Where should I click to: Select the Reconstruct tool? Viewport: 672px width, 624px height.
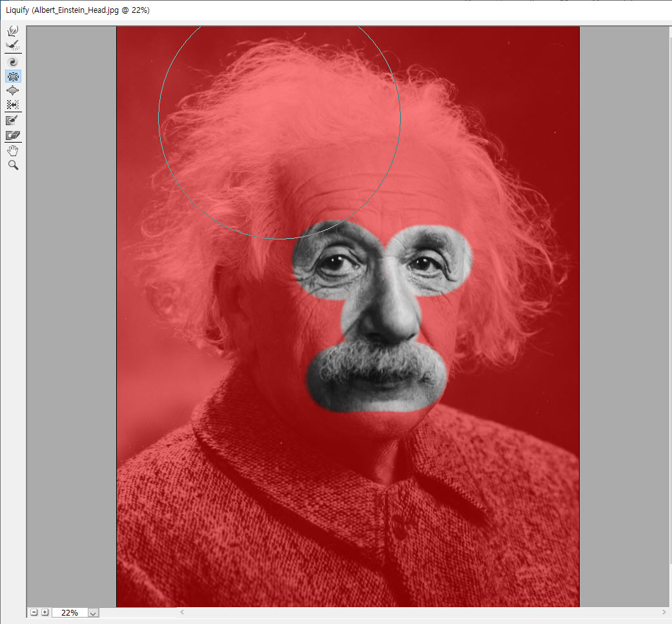pyautogui.click(x=13, y=45)
